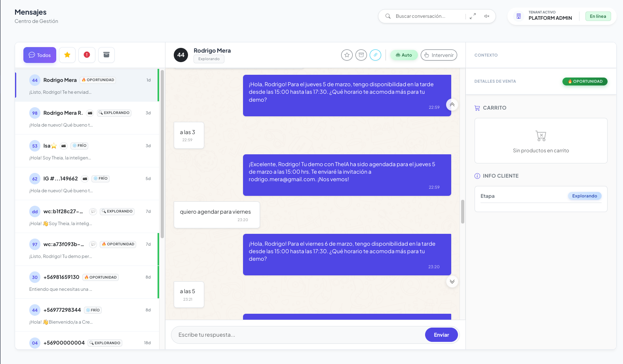Star the Rodrigo Mera conversation
Screen dimensions: 623x364
coord(347,55)
